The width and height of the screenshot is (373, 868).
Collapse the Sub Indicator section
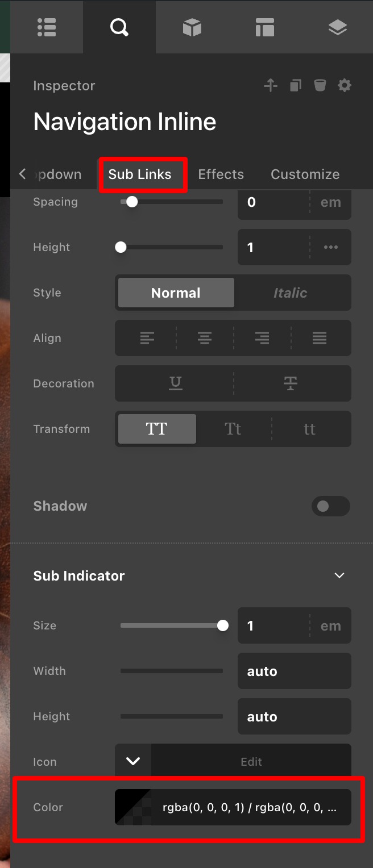(339, 575)
